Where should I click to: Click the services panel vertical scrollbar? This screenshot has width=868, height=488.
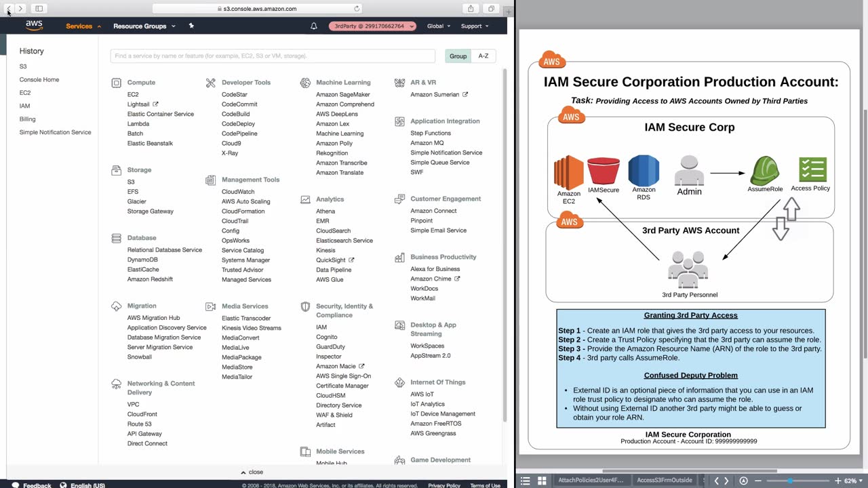click(504, 244)
